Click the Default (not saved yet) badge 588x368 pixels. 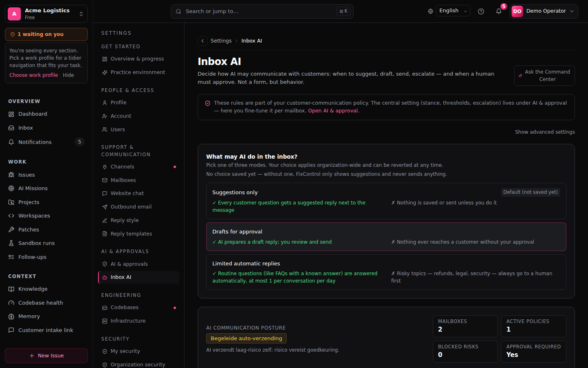(x=530, y=192)
